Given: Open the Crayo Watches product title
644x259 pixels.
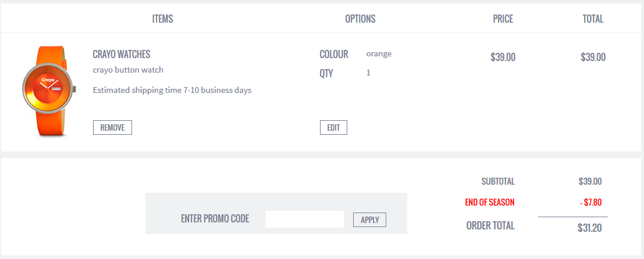Looking at the screenshot, I should 122,54.
